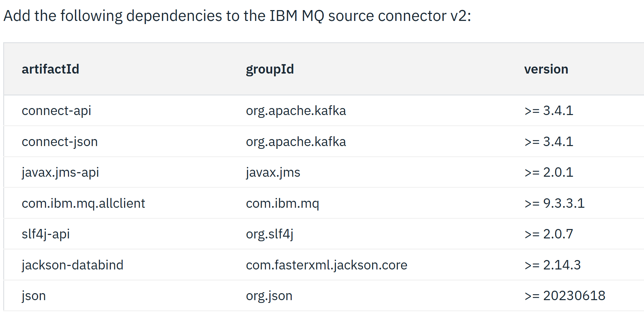
Task: Click the org.json groupId cell
Action: pos(269,296)
